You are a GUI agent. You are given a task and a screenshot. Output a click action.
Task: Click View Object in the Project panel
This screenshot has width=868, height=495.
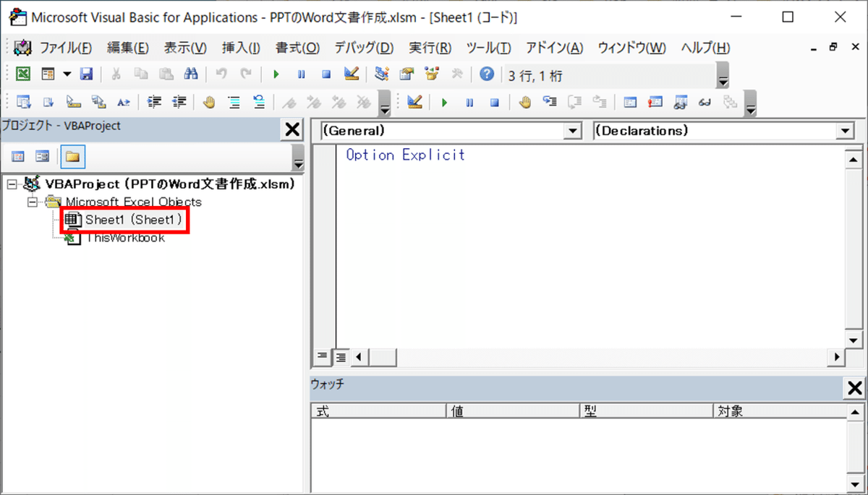[43, 156]
